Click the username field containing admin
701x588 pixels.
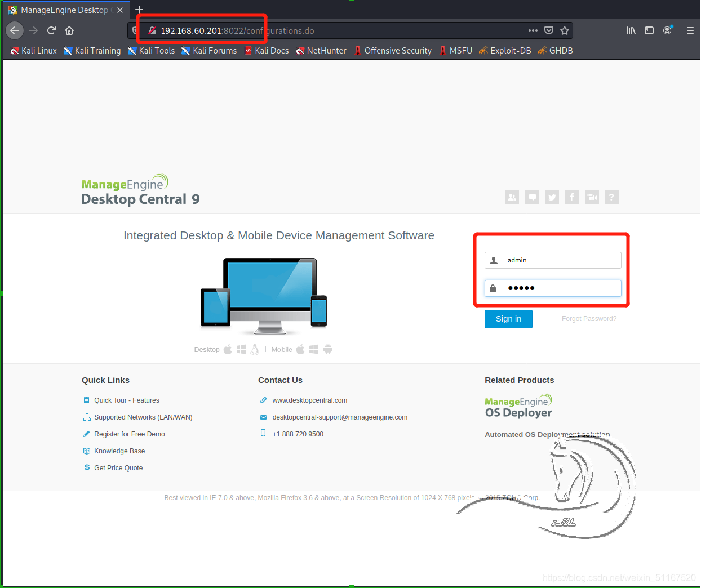[x=553, y=260]
